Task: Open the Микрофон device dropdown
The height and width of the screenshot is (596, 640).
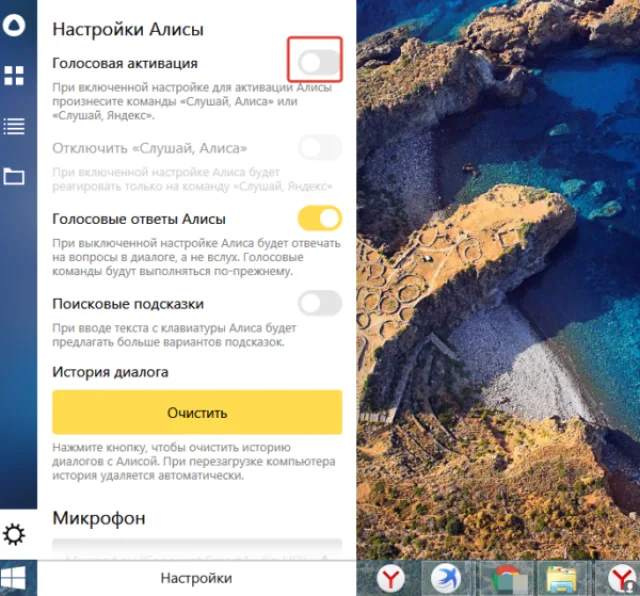Action: point(197,549)
